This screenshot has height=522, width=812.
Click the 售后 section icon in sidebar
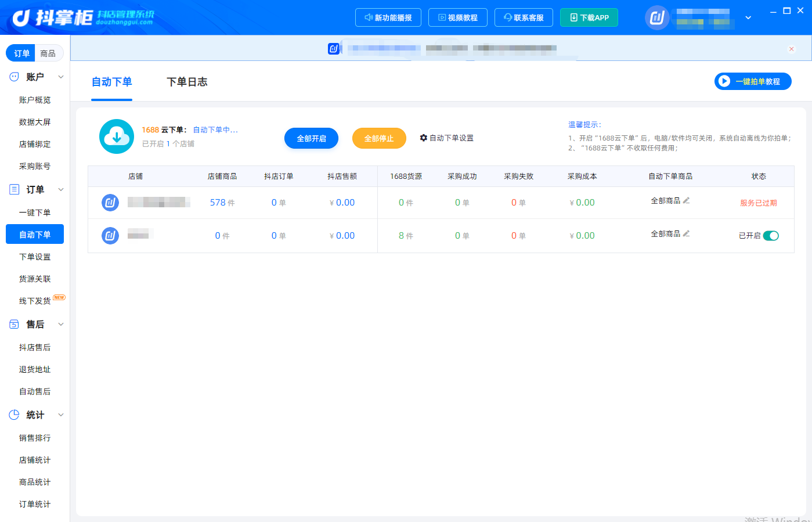click(14, 324)
